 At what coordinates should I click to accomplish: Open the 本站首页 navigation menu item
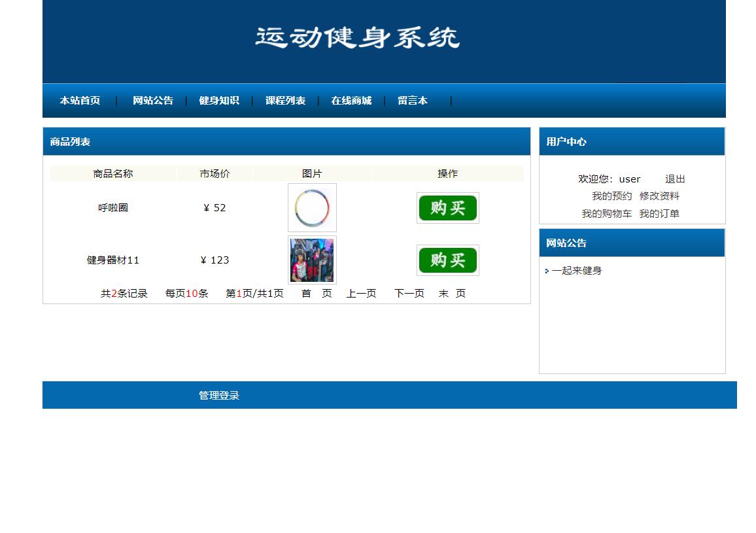tap(80, 101)
